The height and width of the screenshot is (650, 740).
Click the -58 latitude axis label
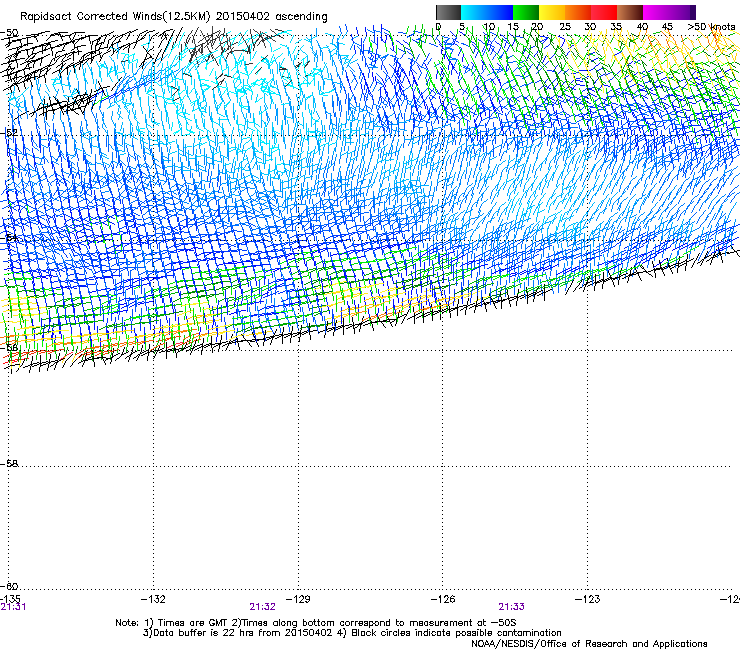[9, 464]
